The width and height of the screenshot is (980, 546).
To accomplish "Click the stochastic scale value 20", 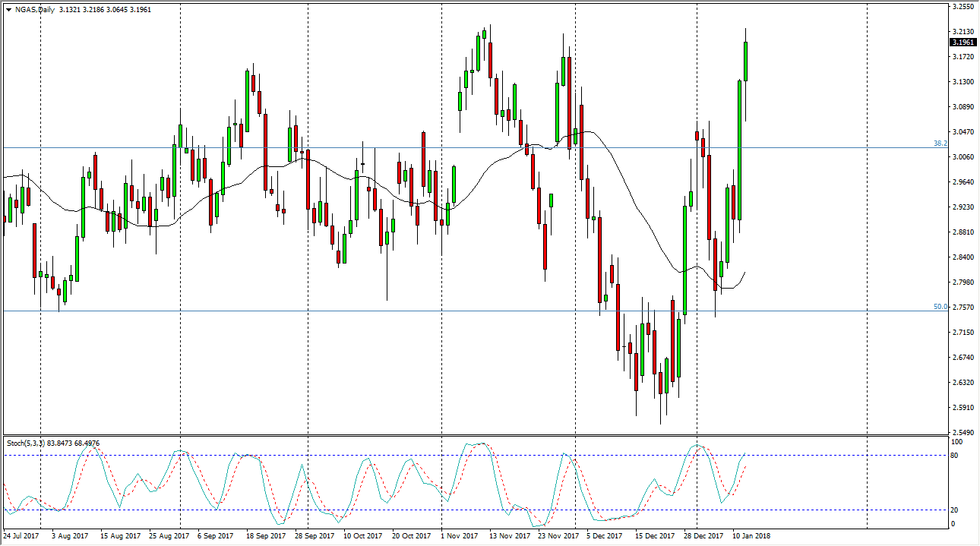I will (x=955, y=510).
